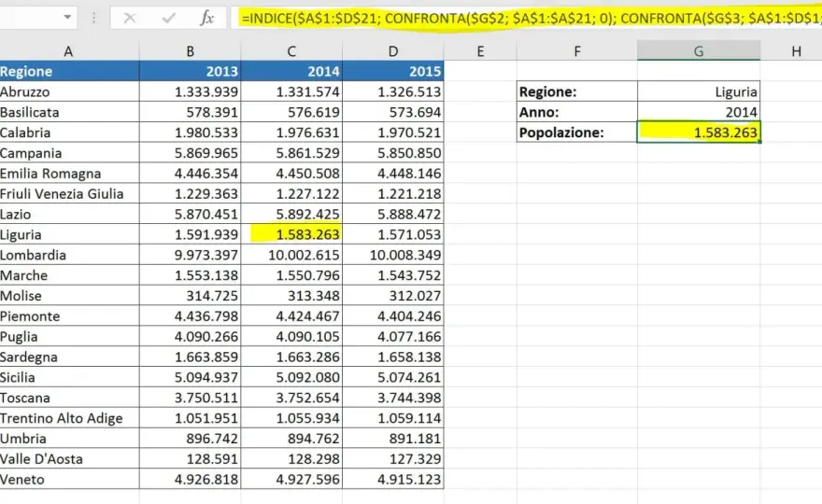Click the Regione header cell

coord(70,71)
